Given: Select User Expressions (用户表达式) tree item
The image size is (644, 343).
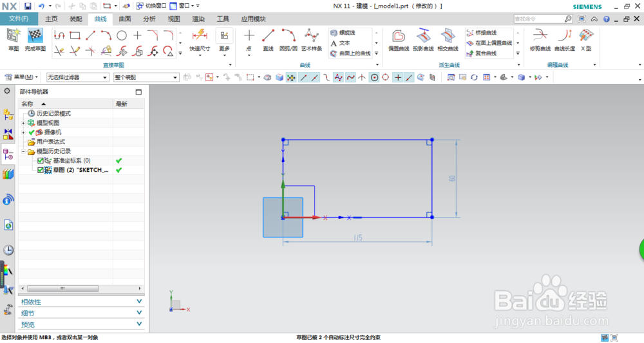Looking at the screenshot, I should click(51, 142).
